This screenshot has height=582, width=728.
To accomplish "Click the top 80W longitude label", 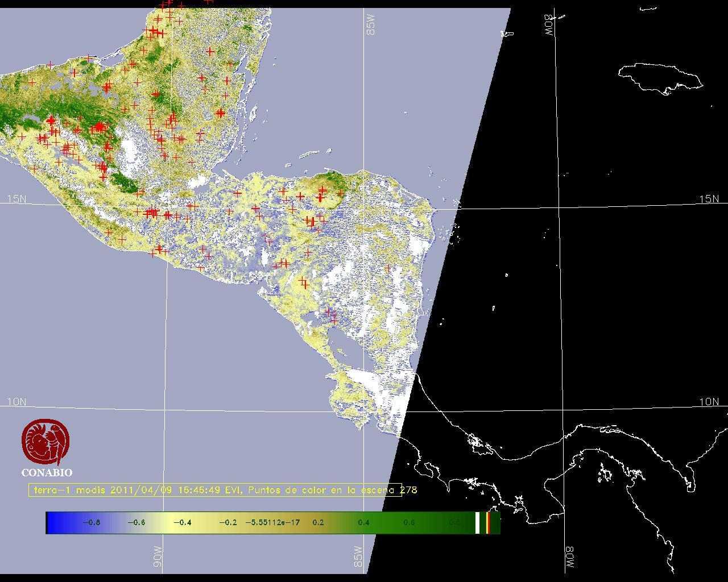I will tap(549, 25).
